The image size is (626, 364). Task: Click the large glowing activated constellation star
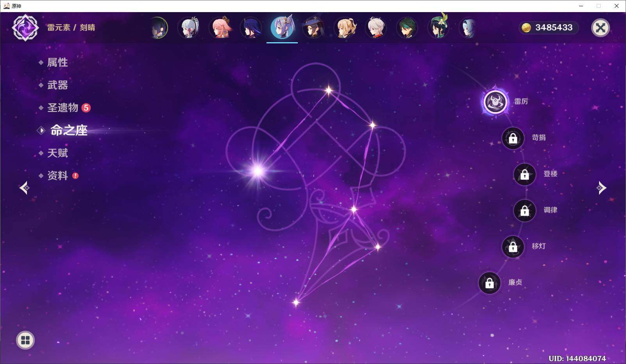click(258, 171)
